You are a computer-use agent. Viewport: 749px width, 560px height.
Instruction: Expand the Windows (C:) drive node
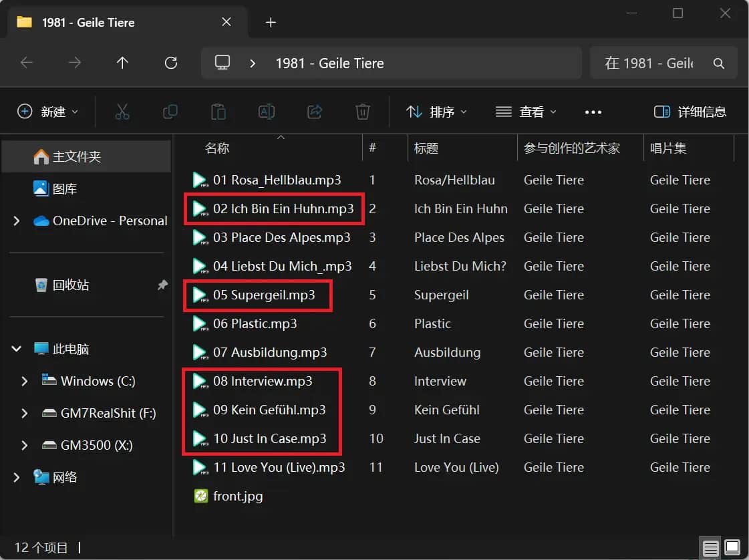(x=25, y=382)
